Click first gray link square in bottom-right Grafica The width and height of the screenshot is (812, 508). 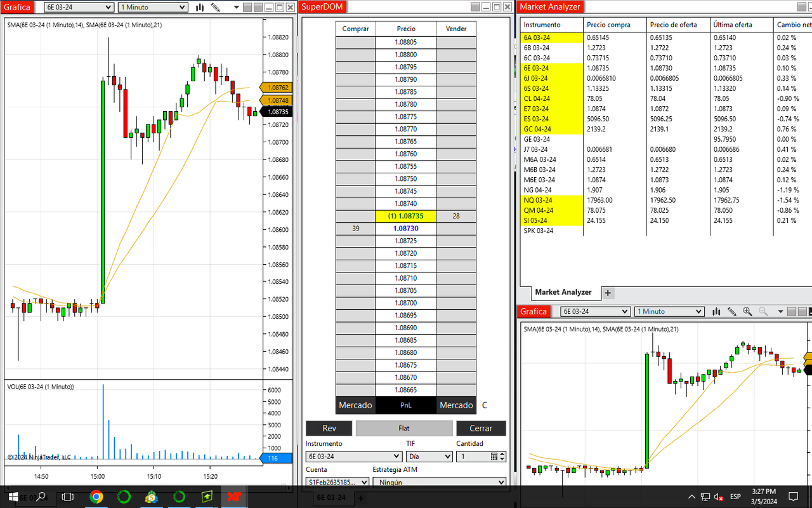792,311
